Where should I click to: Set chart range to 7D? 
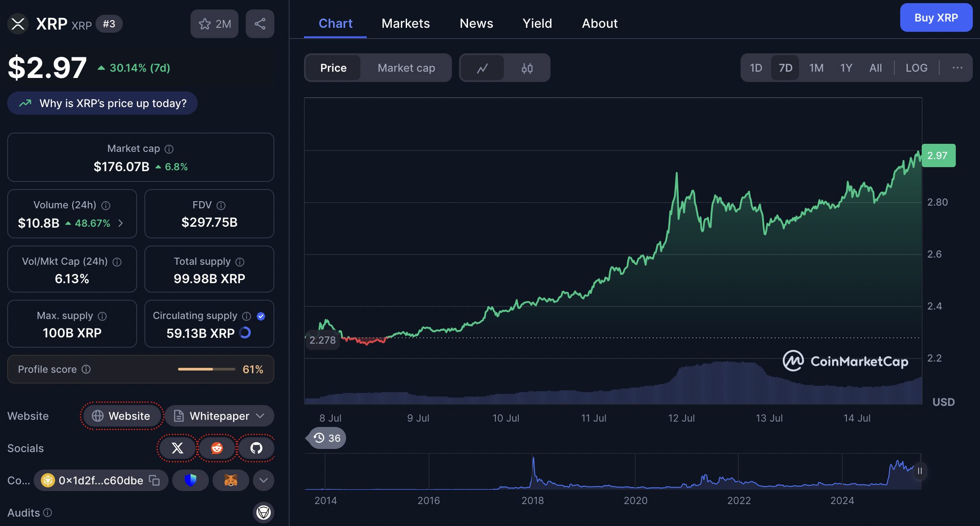[785, 68]
